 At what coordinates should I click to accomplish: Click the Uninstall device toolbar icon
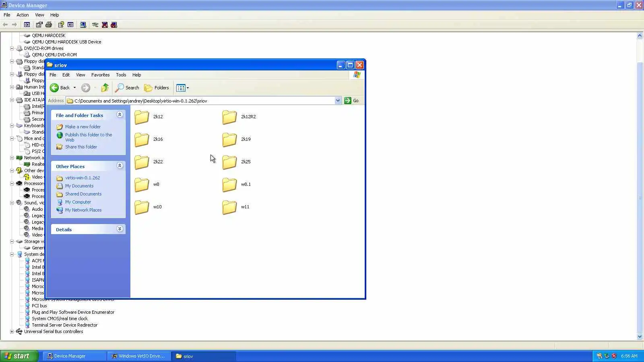coord(105,25)
